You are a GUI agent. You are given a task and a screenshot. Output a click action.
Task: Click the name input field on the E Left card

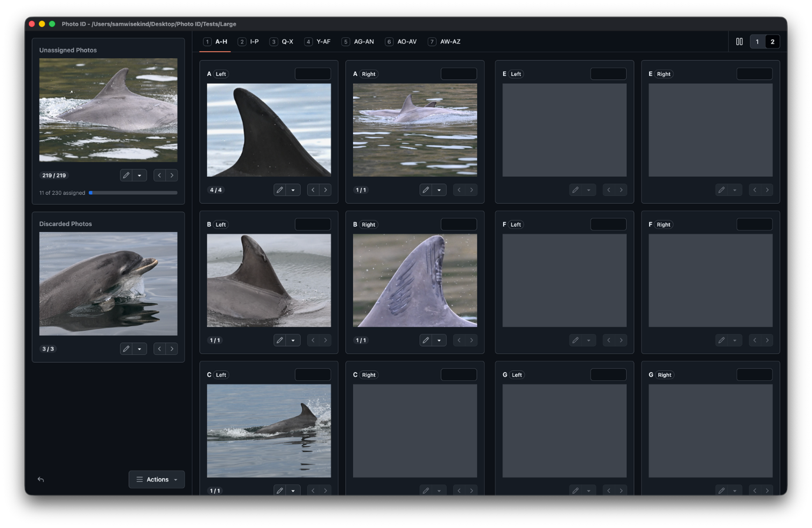(x=608, y=74)
